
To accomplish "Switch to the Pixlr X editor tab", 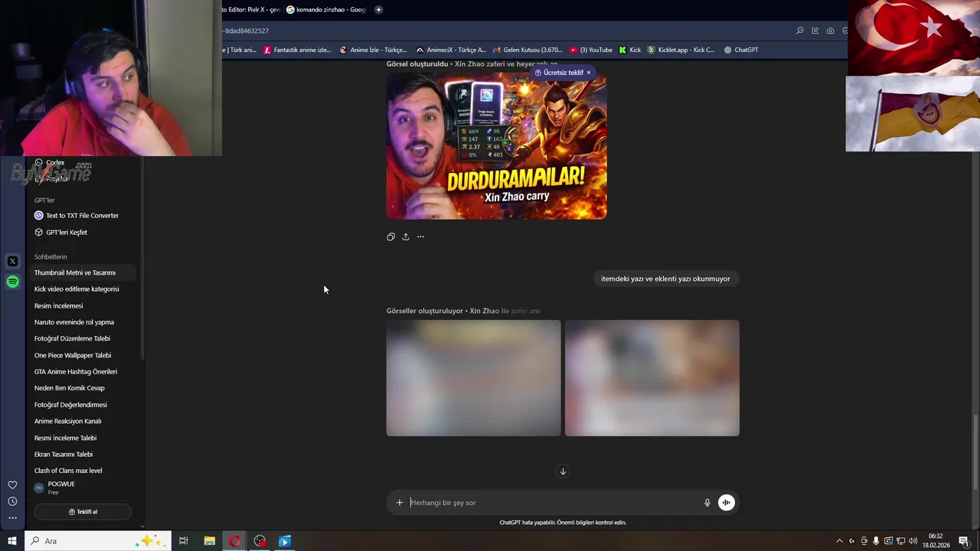I will [x=251, y=10].
